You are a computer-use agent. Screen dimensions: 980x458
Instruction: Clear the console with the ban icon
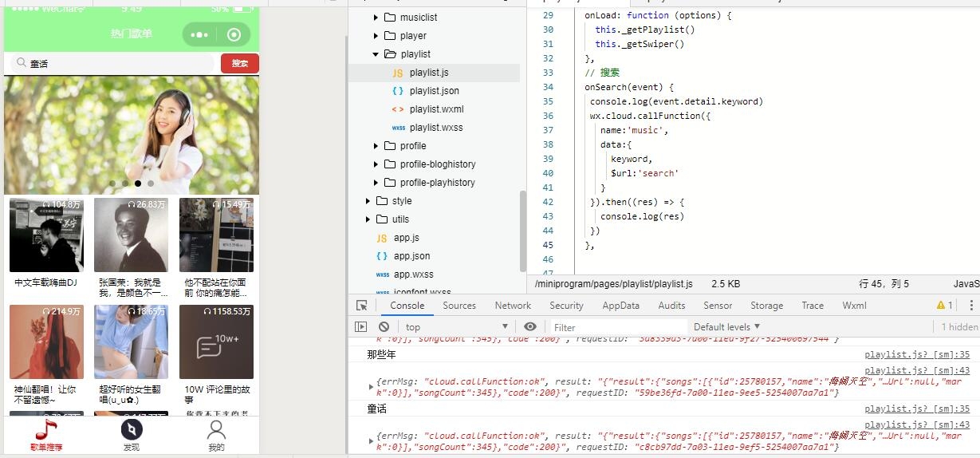pos(384,326)
